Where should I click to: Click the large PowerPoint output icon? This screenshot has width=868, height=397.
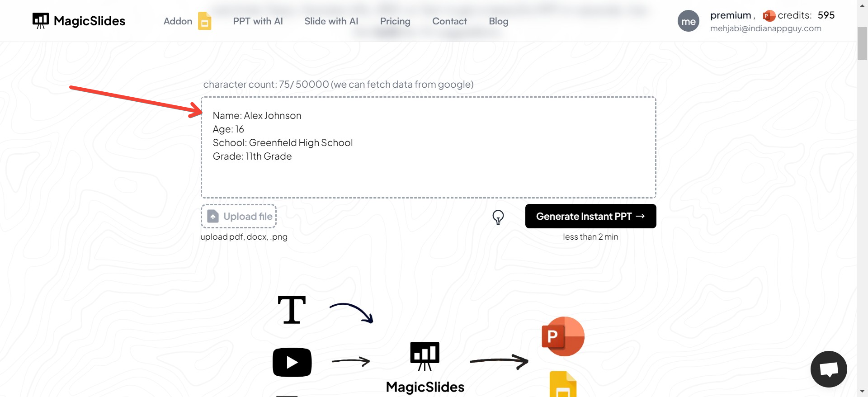(563, 336)
